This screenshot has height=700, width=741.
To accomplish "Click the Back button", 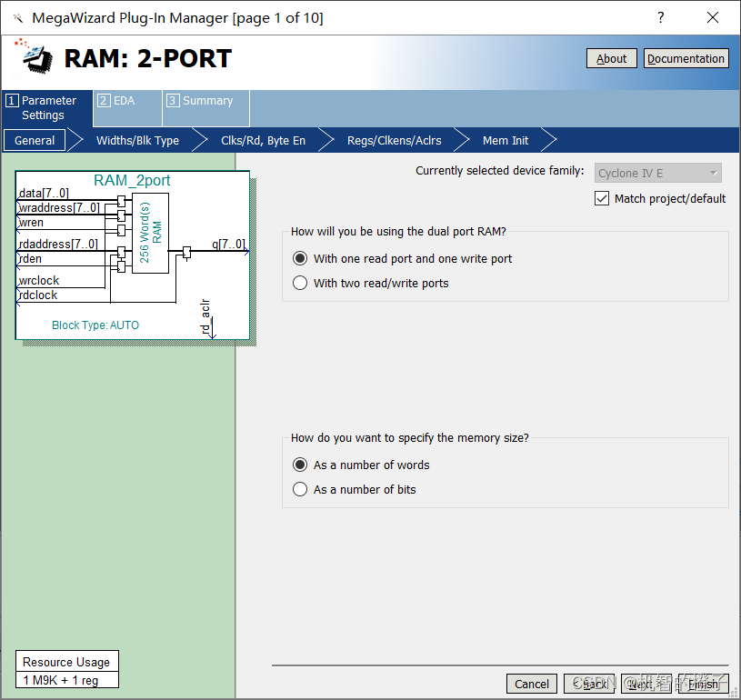I will [589, 684].
